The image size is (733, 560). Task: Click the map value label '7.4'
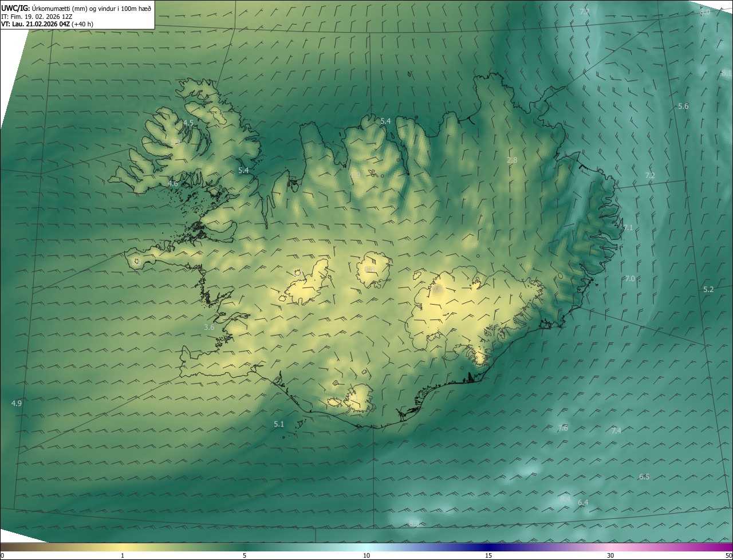pos(616,431)
